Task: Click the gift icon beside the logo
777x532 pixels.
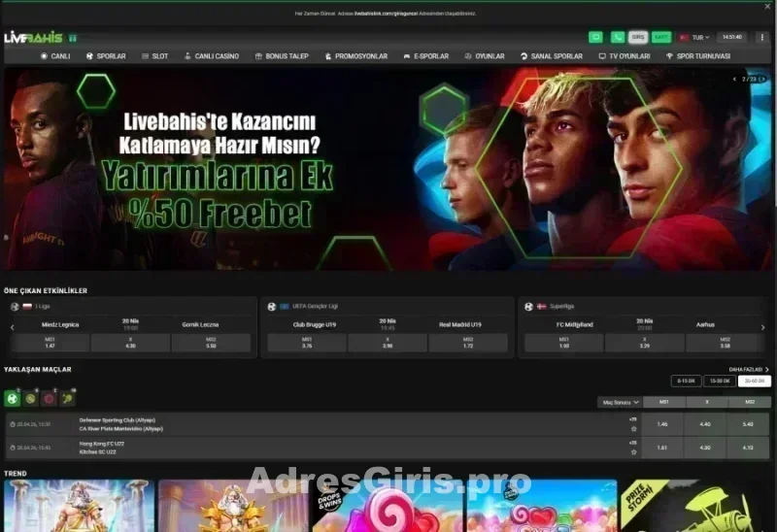Action: 73,38
